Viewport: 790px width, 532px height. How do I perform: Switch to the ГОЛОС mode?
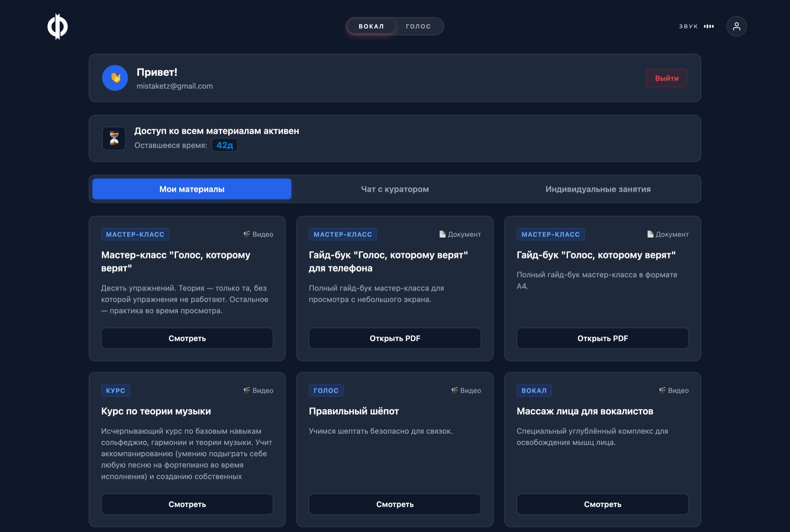[x=418, y=26]
